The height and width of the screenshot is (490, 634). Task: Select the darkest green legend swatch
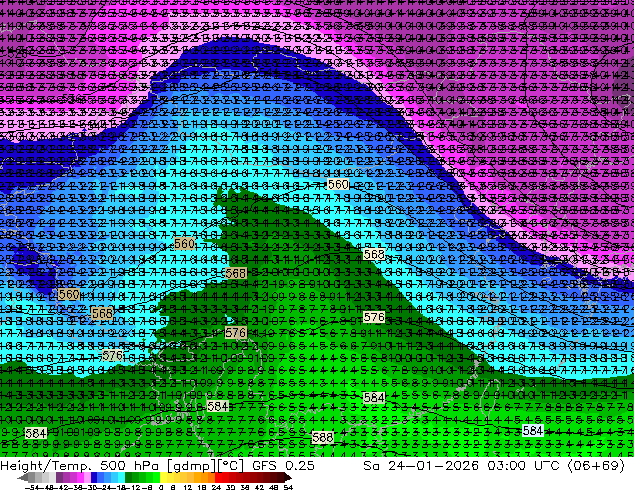coord(128,478)
